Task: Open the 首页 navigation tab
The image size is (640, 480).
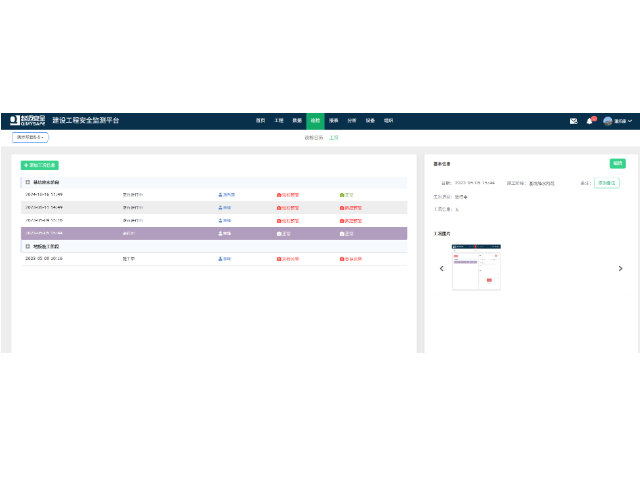Action: tap(261, 121)
